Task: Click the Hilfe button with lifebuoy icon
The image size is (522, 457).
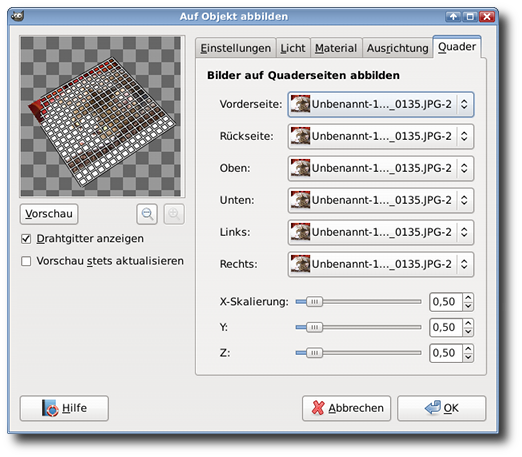Action: click(x=64, y=408)
